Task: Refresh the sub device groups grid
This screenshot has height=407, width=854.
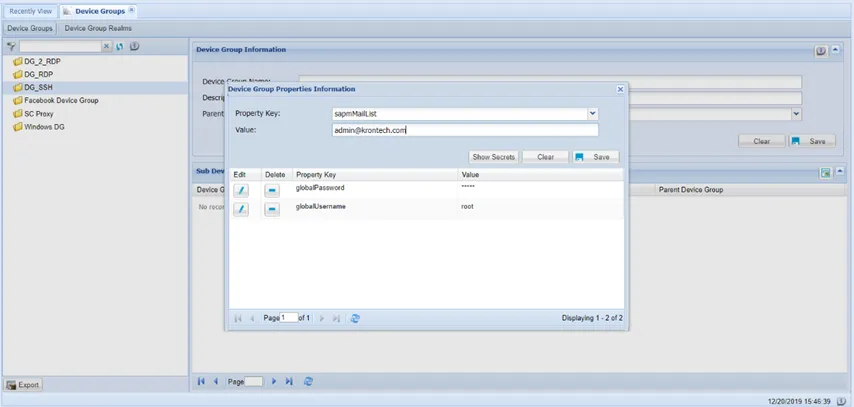Action: pyautogui.click(x=308, y=381)
